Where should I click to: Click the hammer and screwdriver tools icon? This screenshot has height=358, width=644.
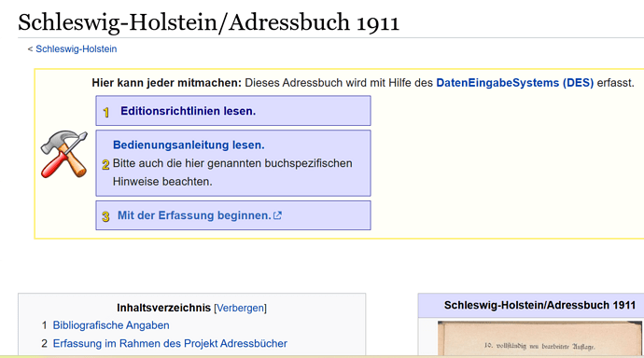[x=64, y=154]
